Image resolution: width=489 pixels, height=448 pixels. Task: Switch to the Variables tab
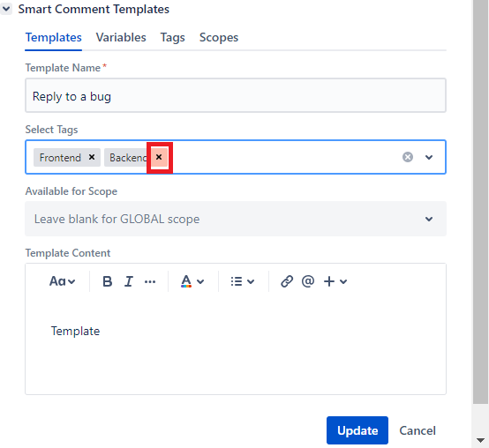(x=121, y=37)
